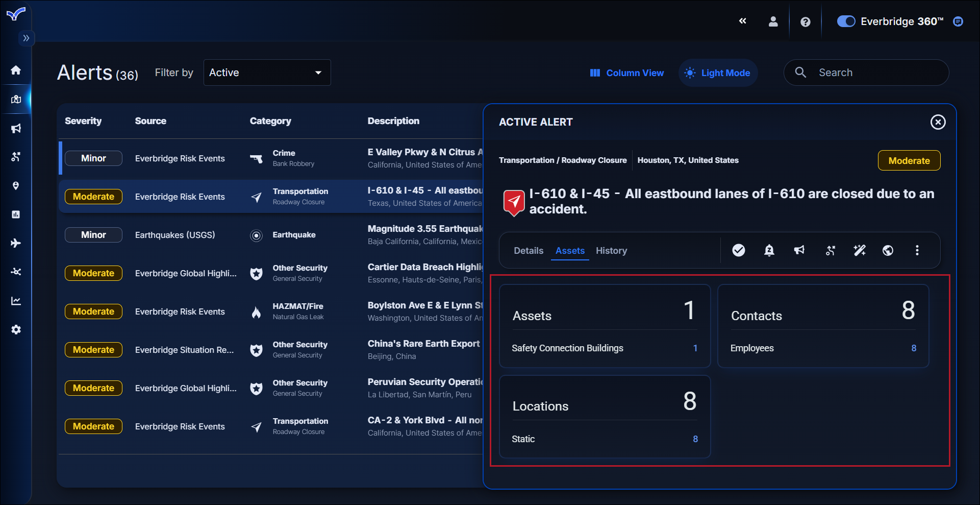
Task: Select the Boylston Ave E HAZMAT row
Action: coord(271,311)
